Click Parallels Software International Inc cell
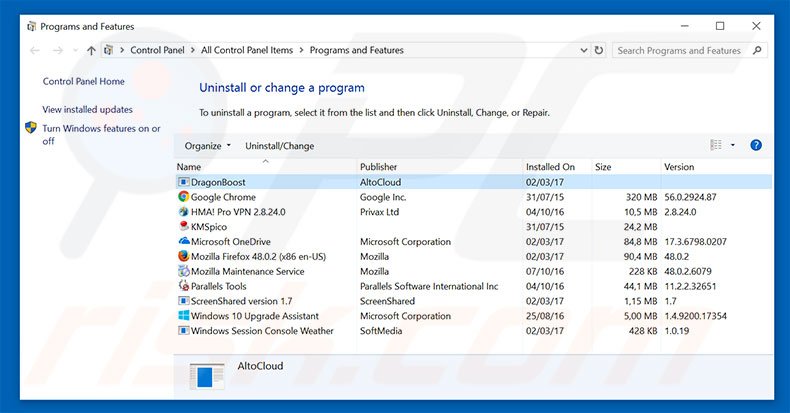 coord(429,286)
